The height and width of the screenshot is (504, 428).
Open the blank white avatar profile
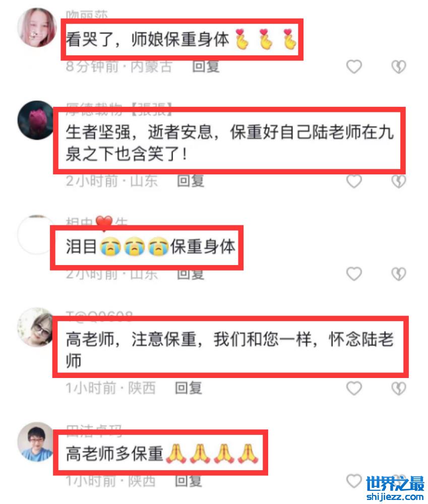tap(35, 235)
